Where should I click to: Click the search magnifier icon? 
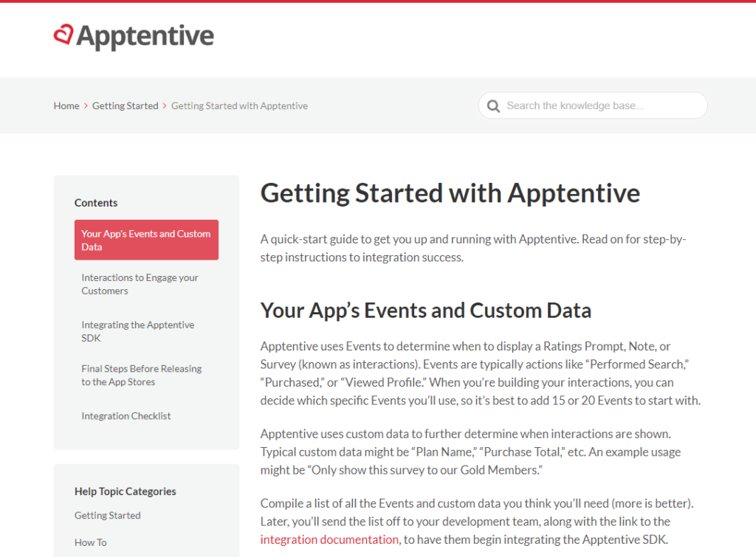[493, 105]
